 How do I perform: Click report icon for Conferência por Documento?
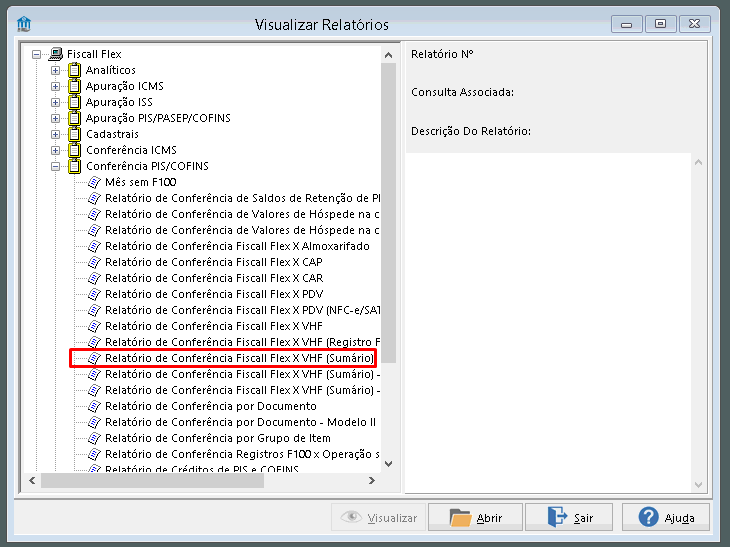(94, 406)
